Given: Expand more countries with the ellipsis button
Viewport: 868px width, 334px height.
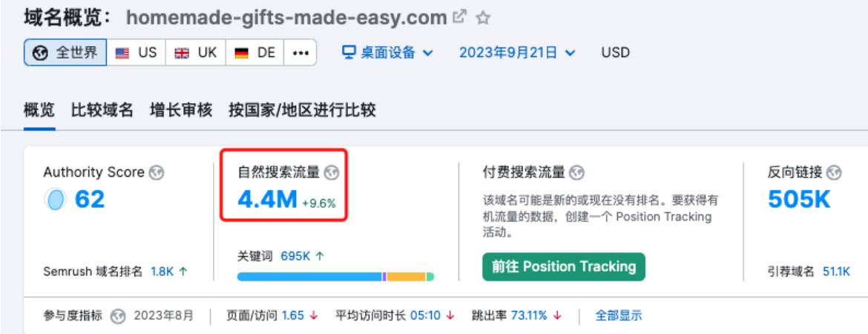Looking at the screenshot, I should coord(300,53).
